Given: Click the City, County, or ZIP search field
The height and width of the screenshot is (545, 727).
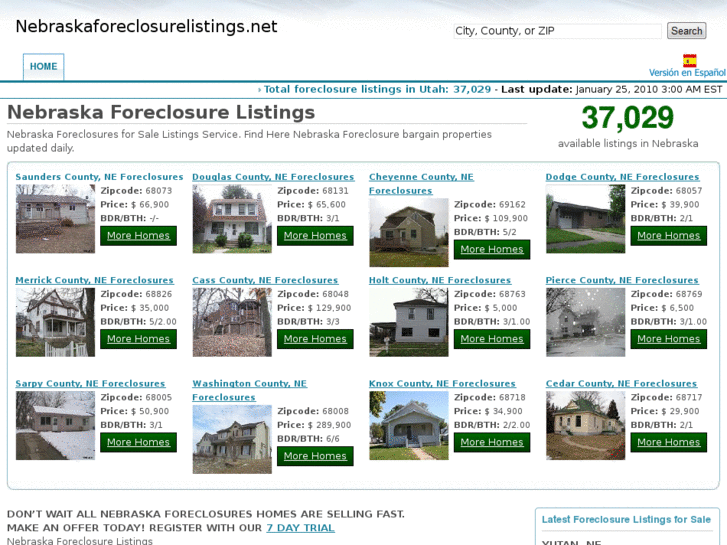Looking at the screenshot, I should [x=557, y=31].
